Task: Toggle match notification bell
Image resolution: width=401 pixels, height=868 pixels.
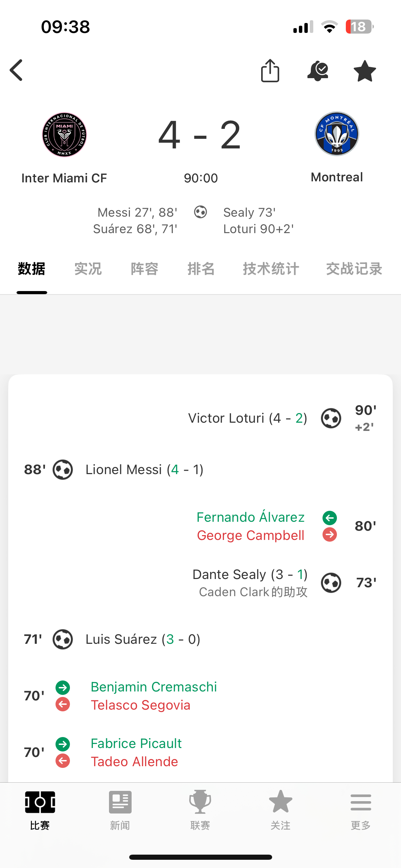Action: 318,71
